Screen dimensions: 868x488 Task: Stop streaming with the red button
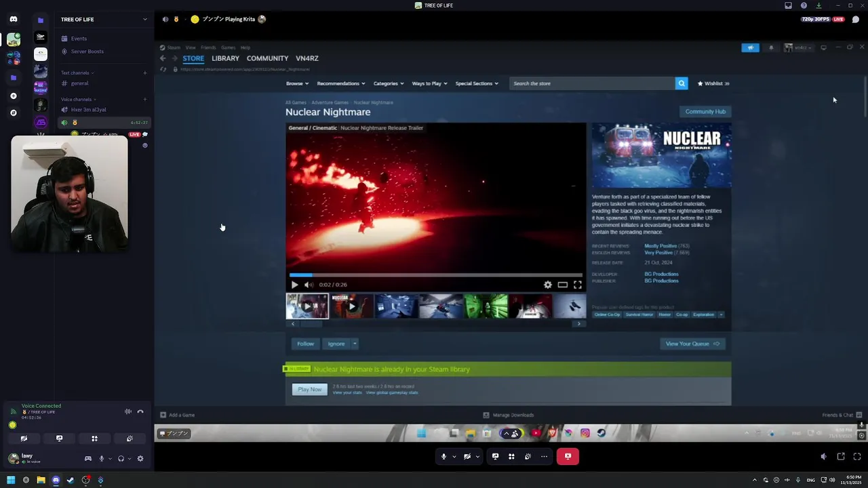tap(568, 456)
